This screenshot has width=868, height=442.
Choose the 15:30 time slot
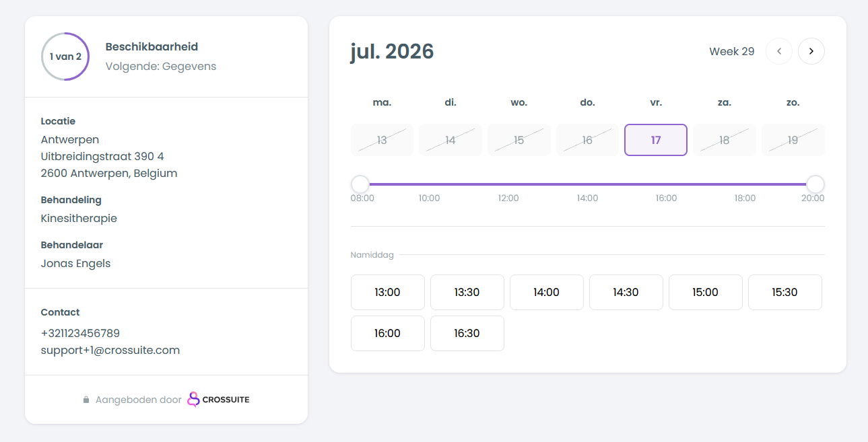point(785,293)
